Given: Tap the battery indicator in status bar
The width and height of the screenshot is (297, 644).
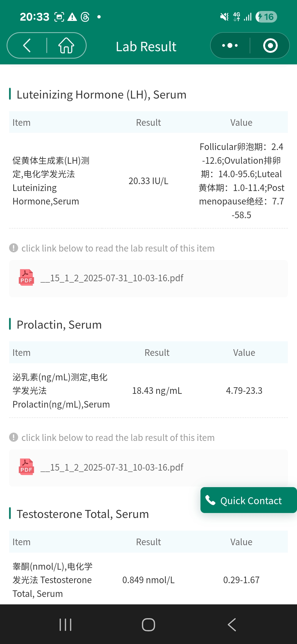Looking at the screenshot, I should click(266, 17).
